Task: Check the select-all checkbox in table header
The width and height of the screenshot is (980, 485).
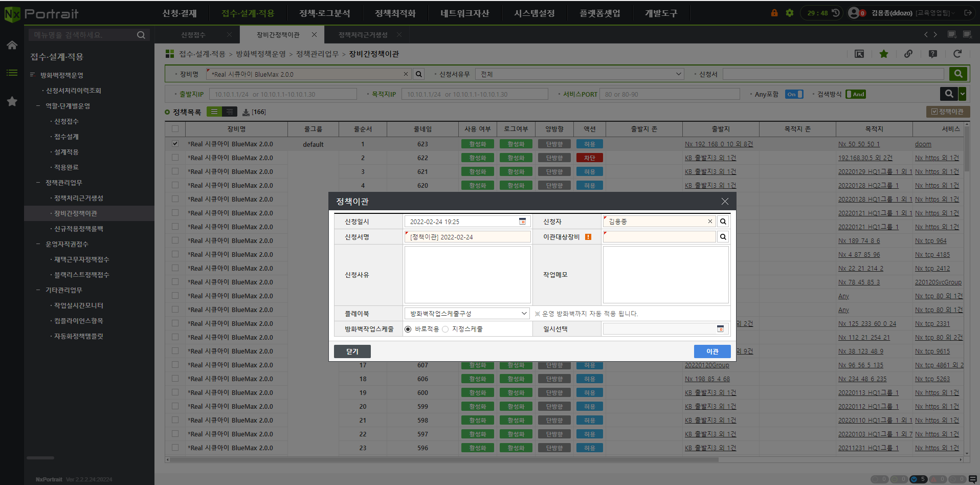Action: (x=175, y=129)
